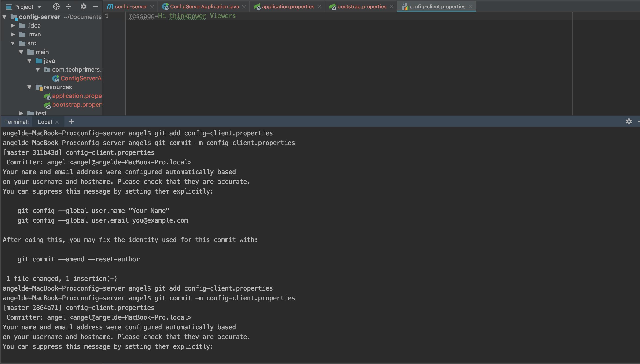Click commit hash line master 2864a71
This screenshot has height=364, width=640.
click(79, 308)
